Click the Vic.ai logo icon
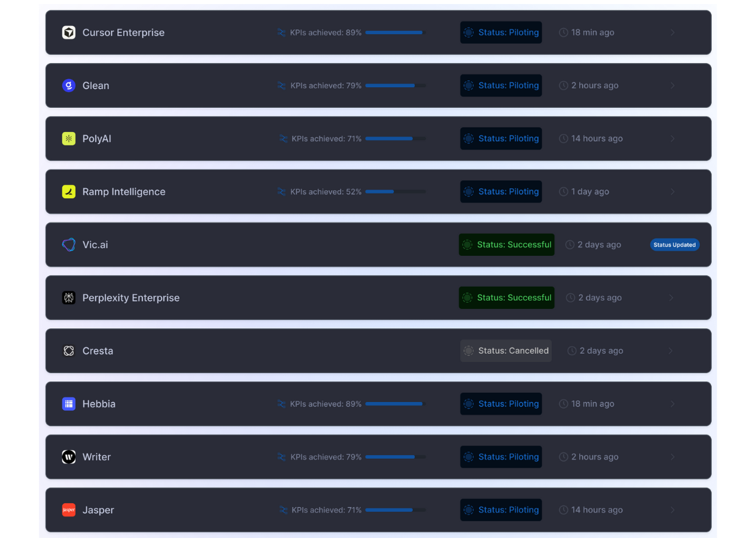This screenshot has width=756, height=542. [69, 245]
